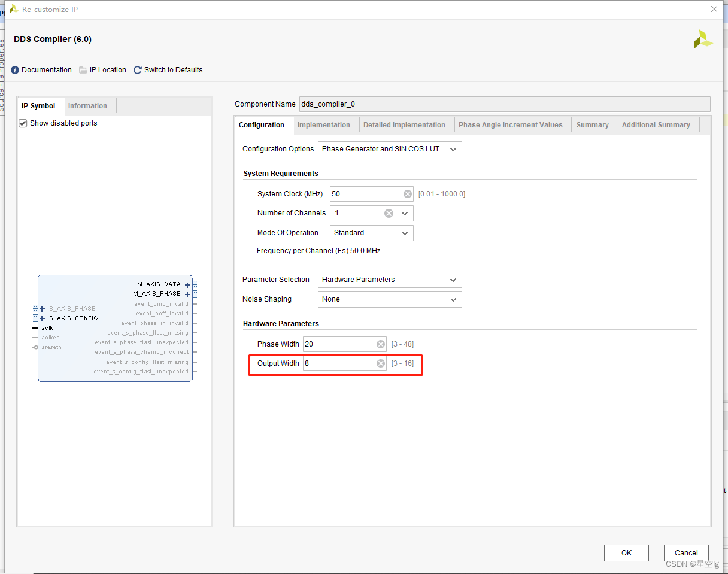This screenshot has width=728, height=574.
Task: Click the OK button
Action: pyautogui.click(x=626, y=553)
